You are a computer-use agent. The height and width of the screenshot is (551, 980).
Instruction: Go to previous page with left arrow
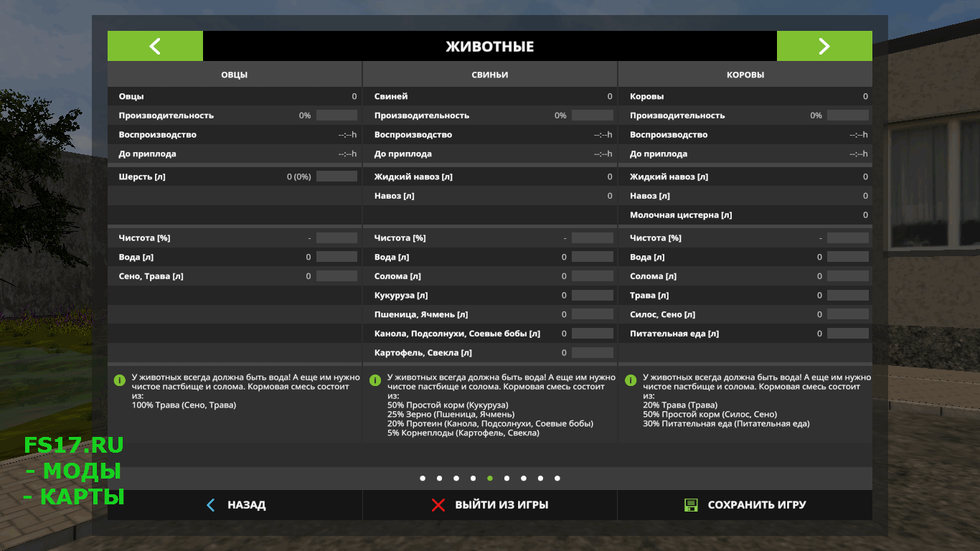coord(155,46)
